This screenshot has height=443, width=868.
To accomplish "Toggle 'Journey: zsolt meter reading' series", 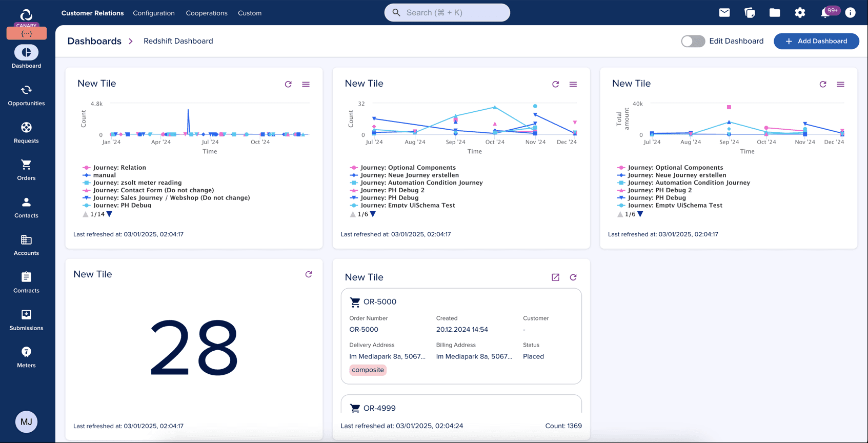I will tap(132, 183).
